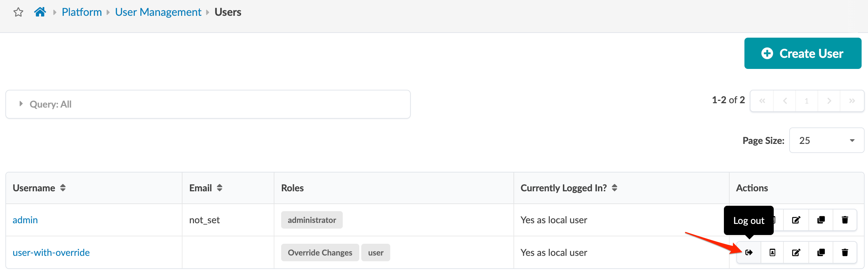Edit the admin user row
Viewport: 868px width, 273px height.
(796, 220)
